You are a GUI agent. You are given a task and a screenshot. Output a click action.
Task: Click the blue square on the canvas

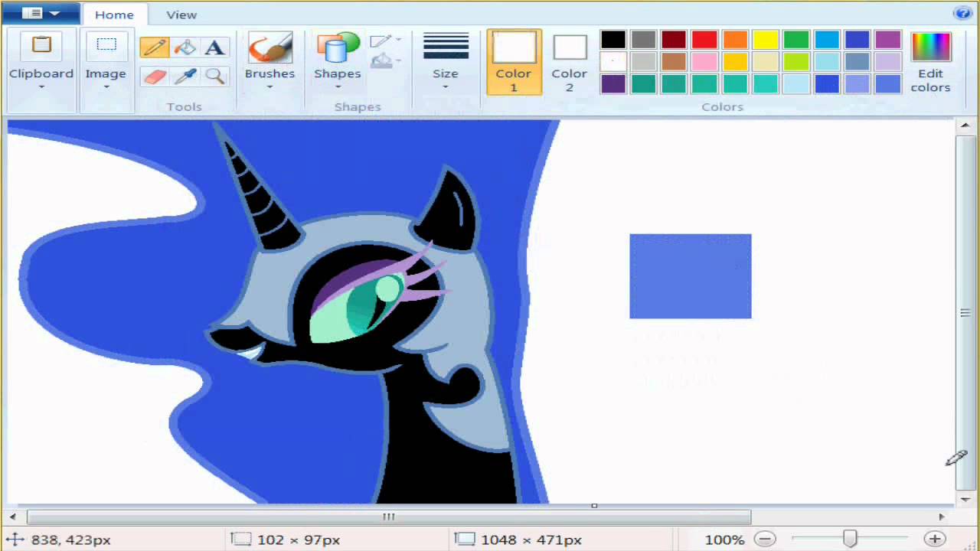(691, 276)
